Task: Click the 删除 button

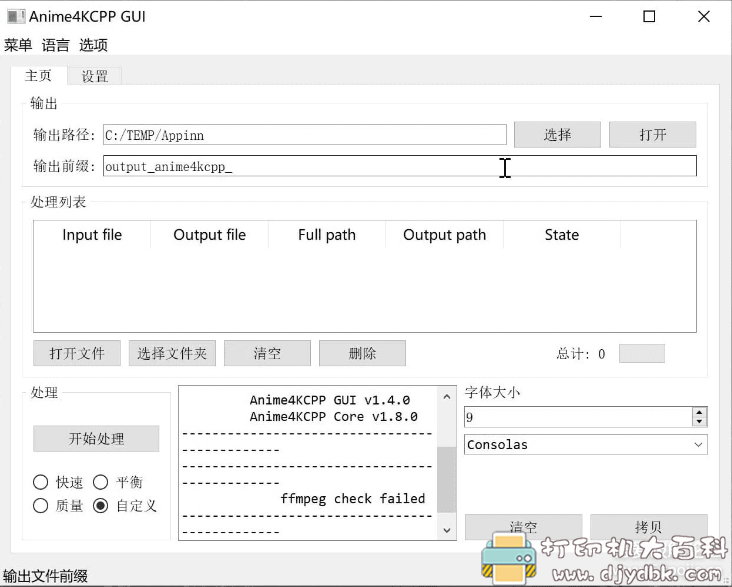Action: coord(362,353)
